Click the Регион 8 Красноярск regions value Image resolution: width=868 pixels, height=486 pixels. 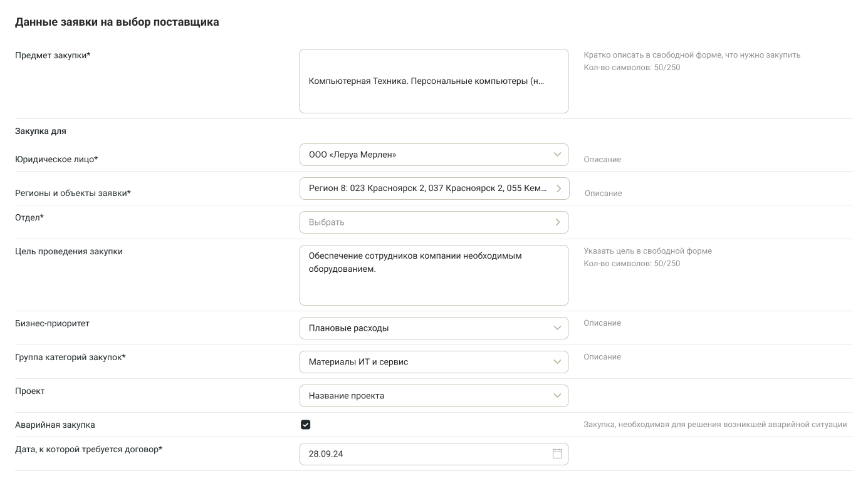tap(427, 189)
